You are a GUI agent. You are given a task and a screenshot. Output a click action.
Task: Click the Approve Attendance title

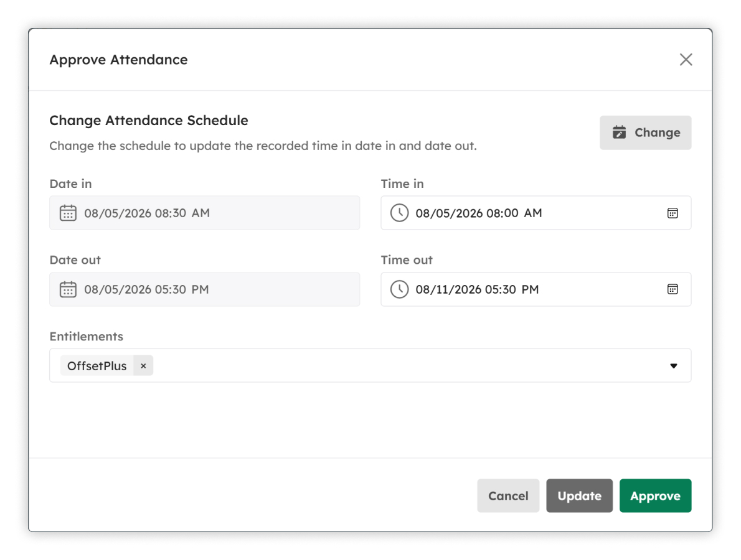point(118,60)
